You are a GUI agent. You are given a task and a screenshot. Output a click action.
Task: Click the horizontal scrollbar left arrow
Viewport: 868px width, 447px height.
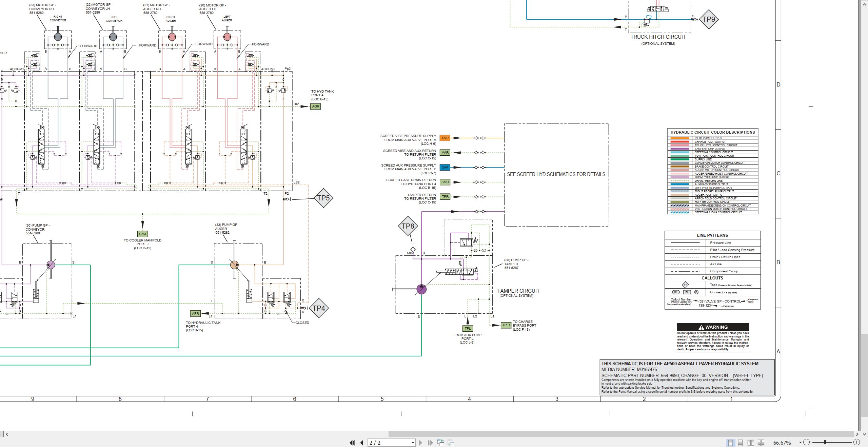(7, 434)
